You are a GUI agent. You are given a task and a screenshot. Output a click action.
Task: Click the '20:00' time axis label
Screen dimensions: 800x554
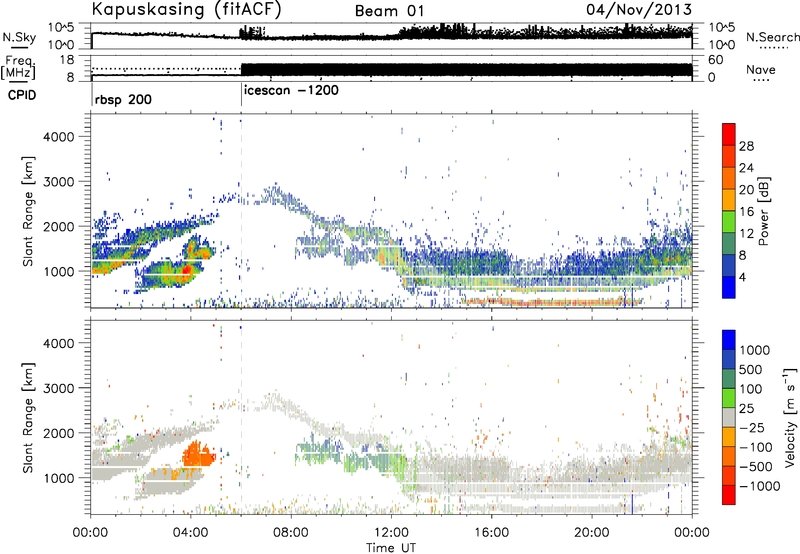coord(591,532)
